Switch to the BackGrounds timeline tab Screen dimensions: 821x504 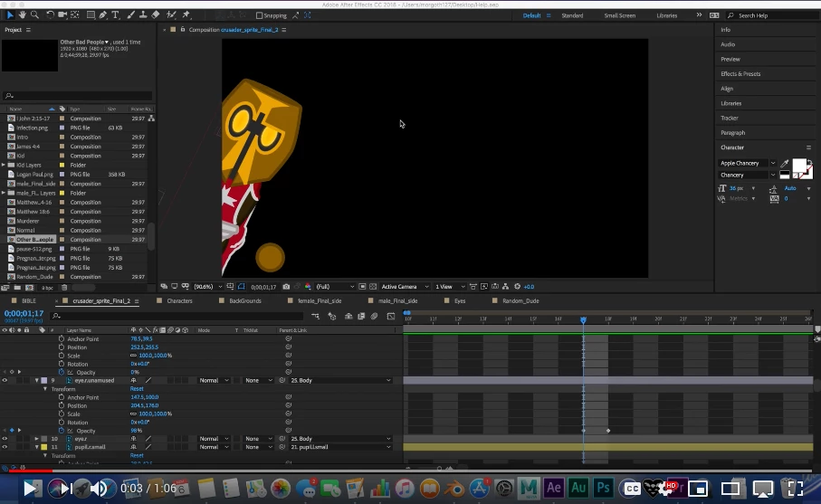(x=245, y=301)
